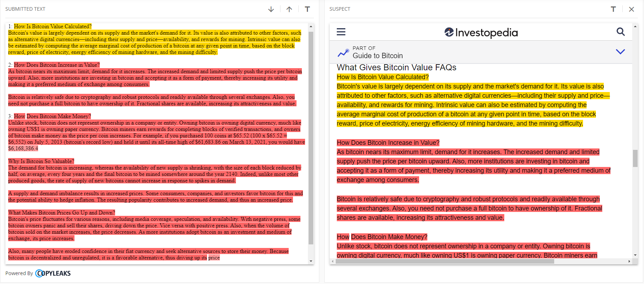Click submitted paragraph starting 'Also, many people have eroded'

pyautogui.click(x=148, y=254)
